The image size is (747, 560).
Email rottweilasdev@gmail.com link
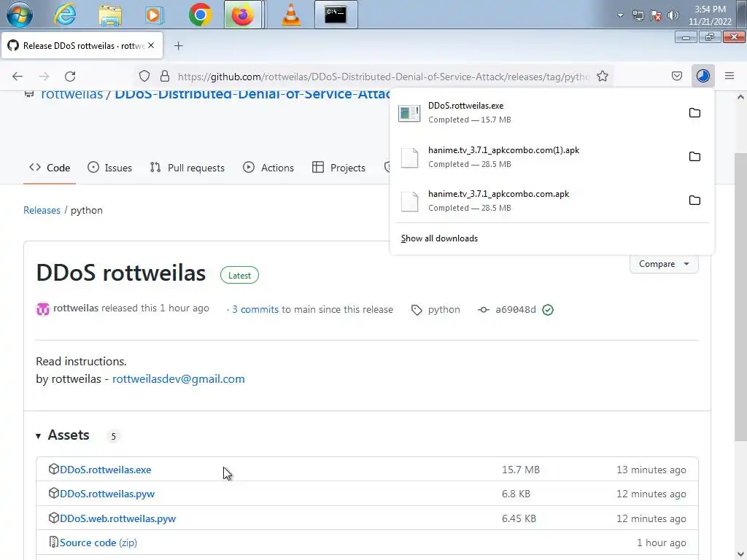pos(178,379)
